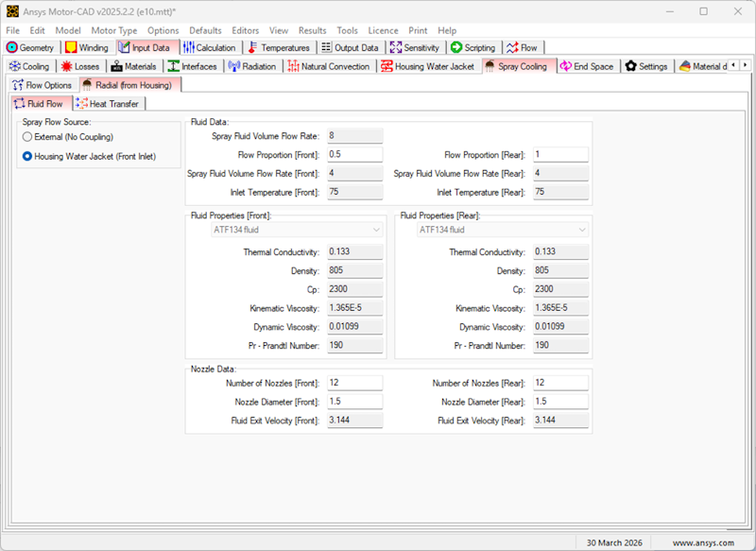Click Nozzle Diameter [Rear] input field

[560, 402]
